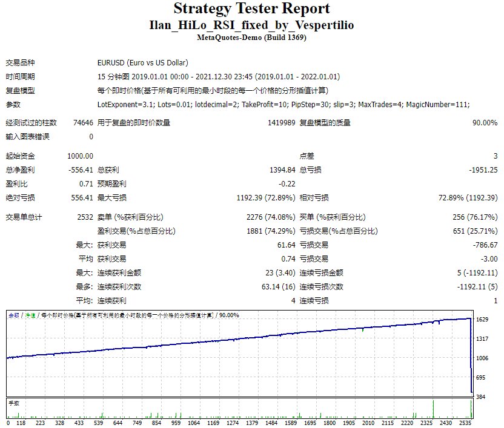Screen dimensions: 504x428
Task: Click the 2535 trade number on x-axis
Action: [465, 423]
